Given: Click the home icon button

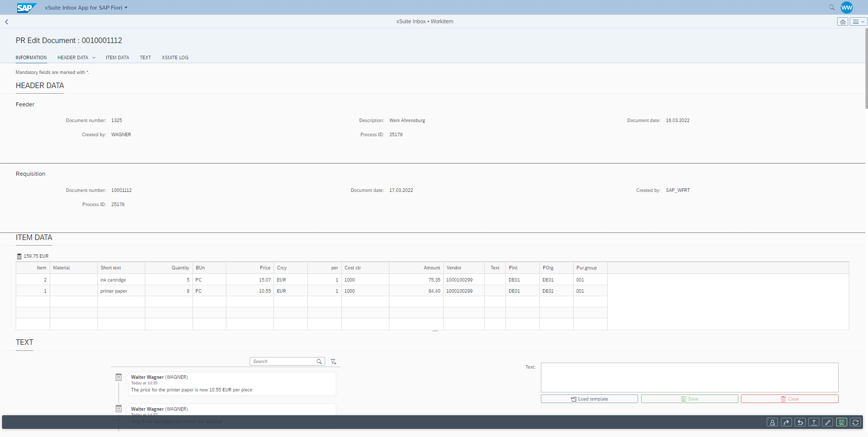Looking at the screenshot, I should [x=843, y=22].
